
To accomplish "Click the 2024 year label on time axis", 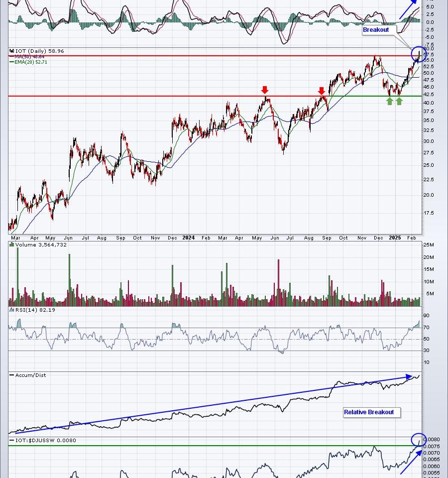I will [x=188, y=238].
